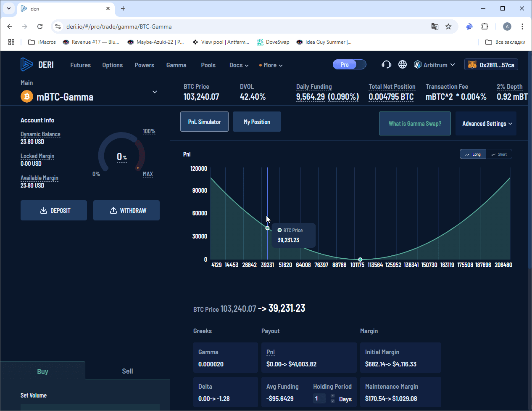Image resolution: width=532 pixels, height=411 pixels.
Task: Click the Deposit button
Action: coord(54,210)
